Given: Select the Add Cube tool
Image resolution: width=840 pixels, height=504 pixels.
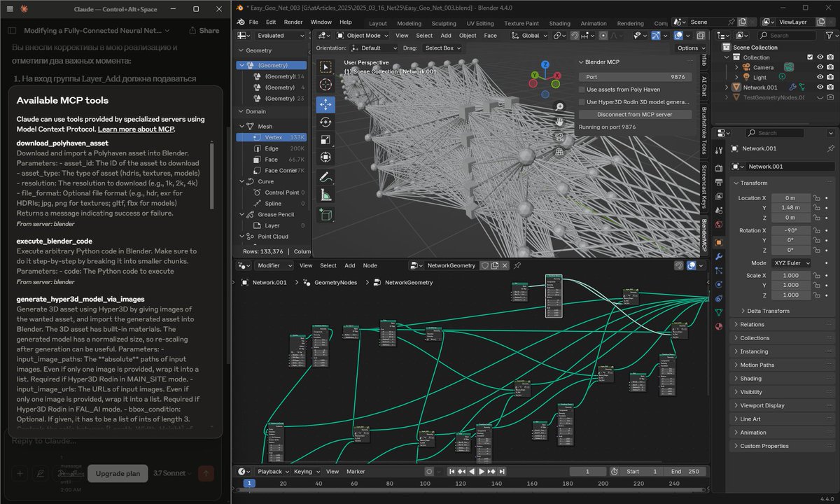Looking at the screenshot, I should coord(325,214).
